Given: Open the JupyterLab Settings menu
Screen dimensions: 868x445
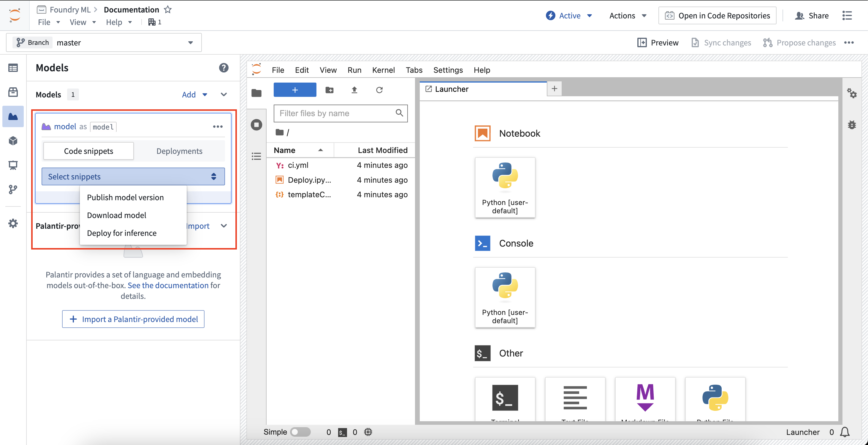Looking at the screenshot, I should click(x=448, y=70).
